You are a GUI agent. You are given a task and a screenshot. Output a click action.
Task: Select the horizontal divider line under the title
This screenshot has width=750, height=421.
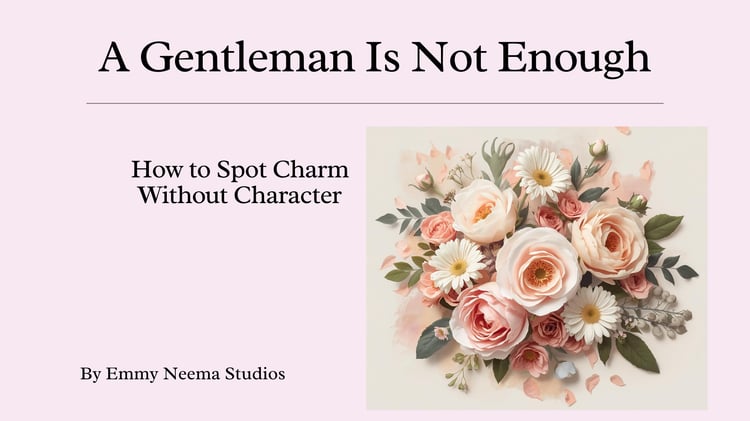tap(374, 103)
